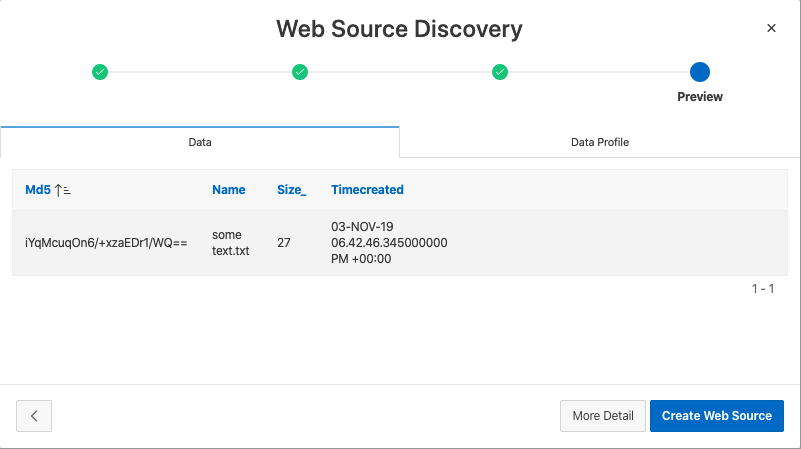Sort by the Md5 column header
Image resolution: width=801 pixels, height=449 pixels.
pos(38,190)
